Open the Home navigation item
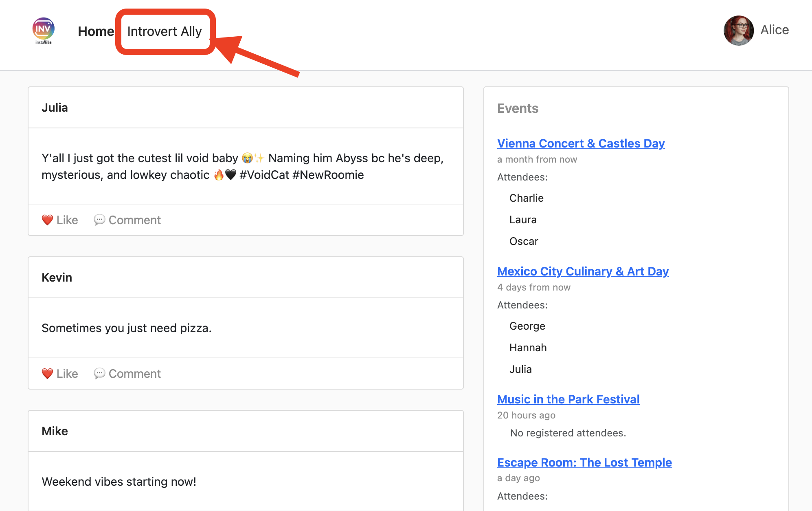 (96, 31)
